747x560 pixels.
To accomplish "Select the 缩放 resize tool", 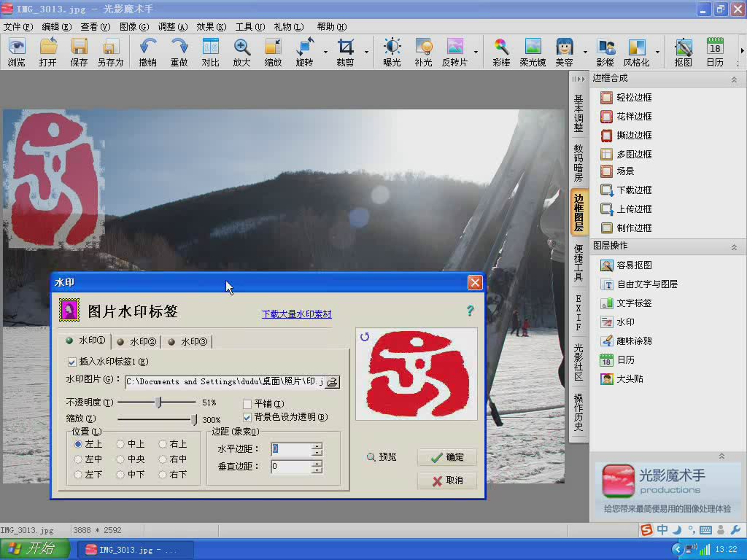I will tap(274, 52).
